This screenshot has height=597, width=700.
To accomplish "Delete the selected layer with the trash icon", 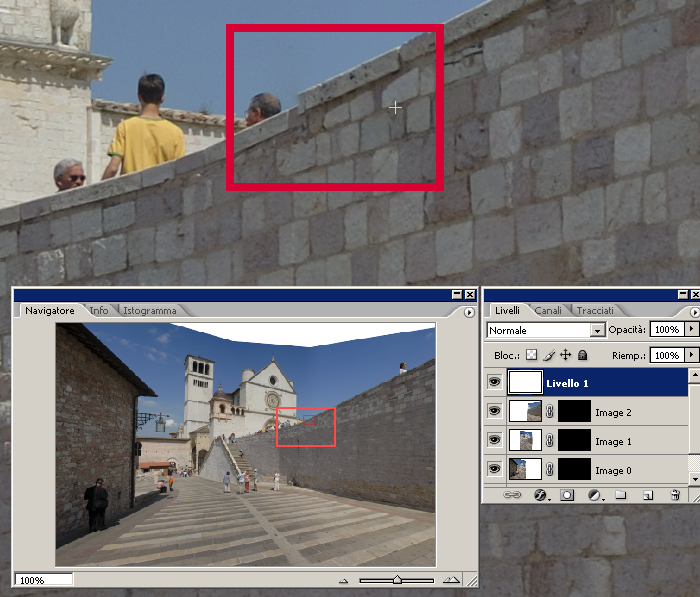I will pyautogui.click(x=675, y=495).
